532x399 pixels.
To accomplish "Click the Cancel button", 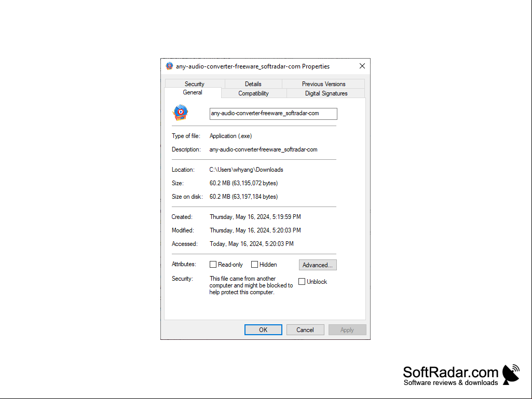I will 305,330.
